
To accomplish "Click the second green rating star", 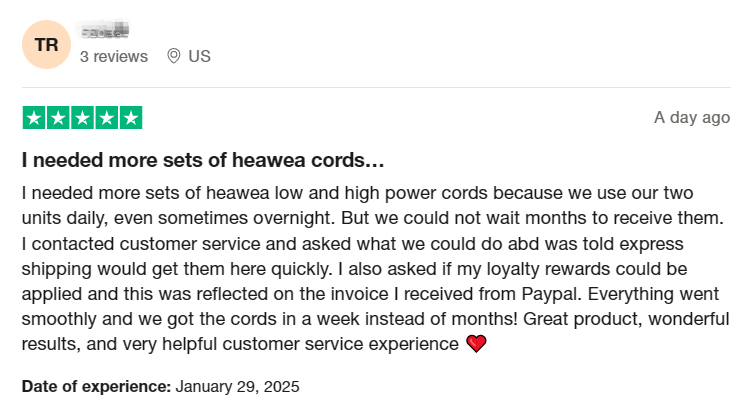I will click(58, 118).
